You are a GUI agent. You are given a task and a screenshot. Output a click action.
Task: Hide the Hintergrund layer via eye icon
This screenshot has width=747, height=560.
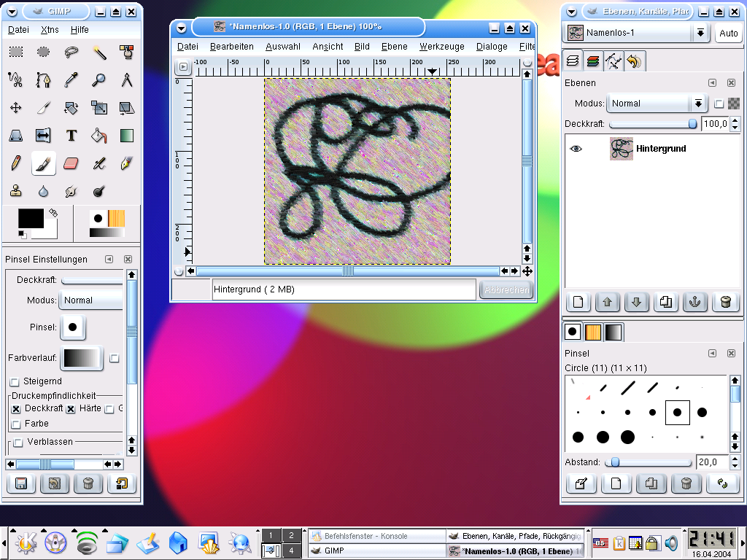(x=576, y=149)
